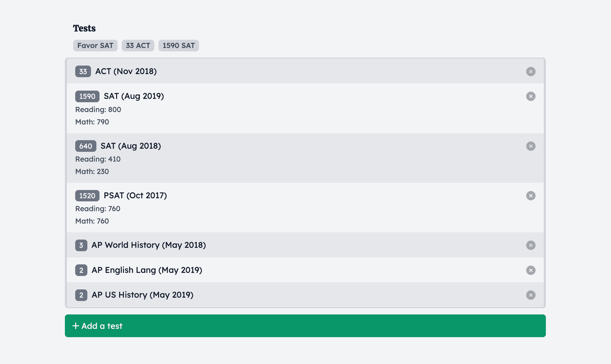Viewport: 611px width, 364px height.
Task: Delete AP English Lang (May 2019) test
Action: pos(531,270)
